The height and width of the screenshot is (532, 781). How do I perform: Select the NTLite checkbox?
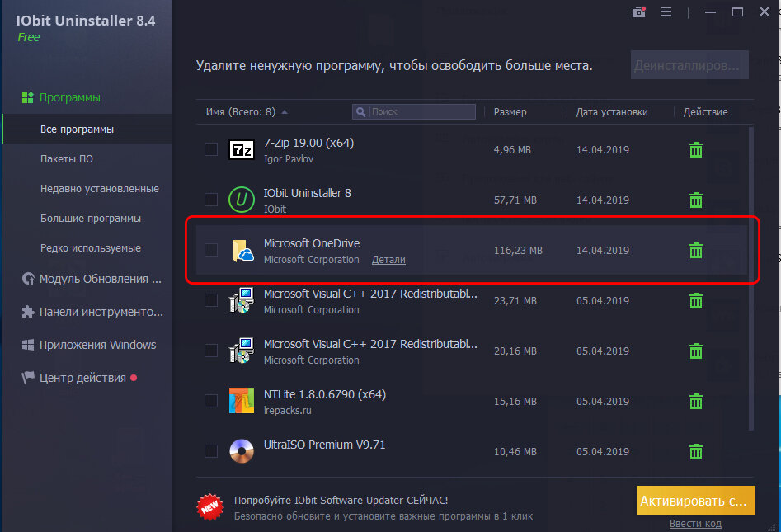(x=210, y=401)
